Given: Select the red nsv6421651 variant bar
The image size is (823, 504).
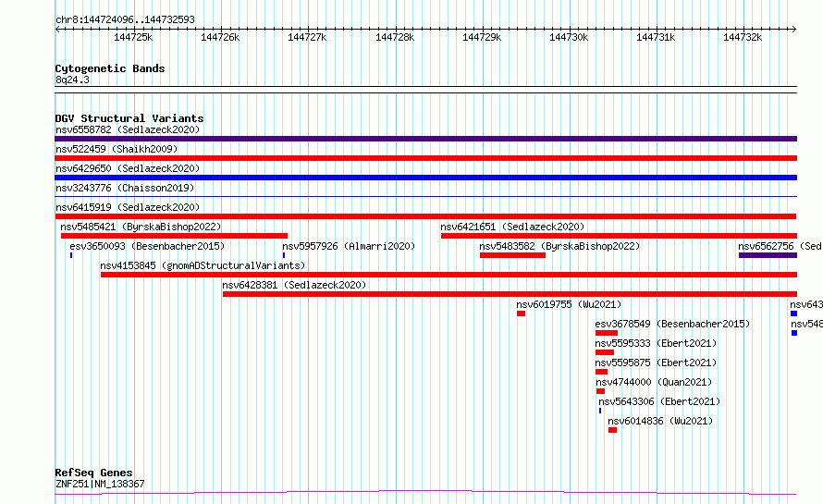Looking at the screenshot, I should (x=619, y=236).
